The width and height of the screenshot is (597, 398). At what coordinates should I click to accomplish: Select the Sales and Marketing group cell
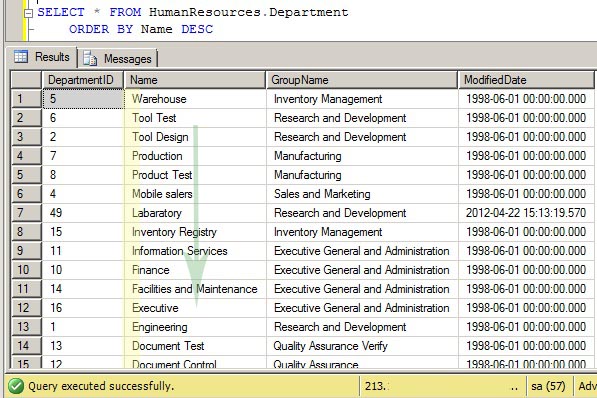[x=362, y=194]
